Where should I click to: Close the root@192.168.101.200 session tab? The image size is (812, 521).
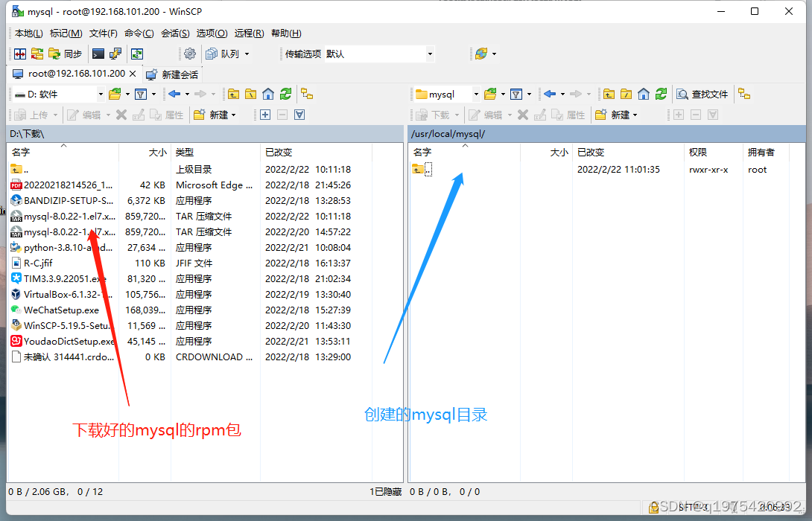coord(133,74)
